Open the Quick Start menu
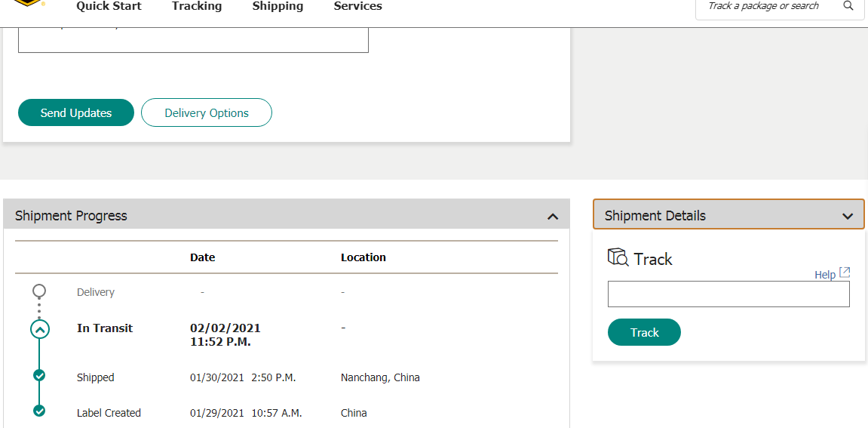Viewport: 868px width, 428px height. click(x=109, y=7)
